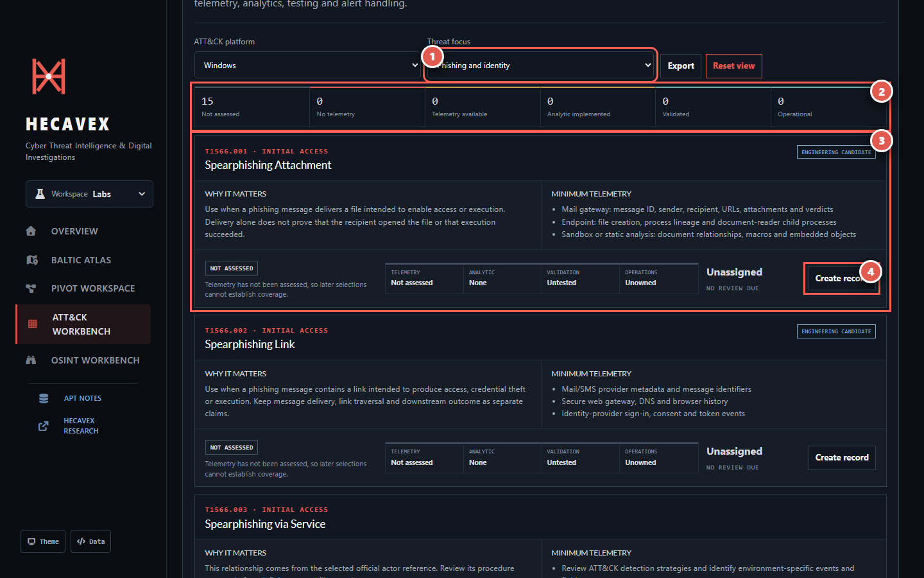Click Operations Unowned cell in Spearphishing Link card

659,457
